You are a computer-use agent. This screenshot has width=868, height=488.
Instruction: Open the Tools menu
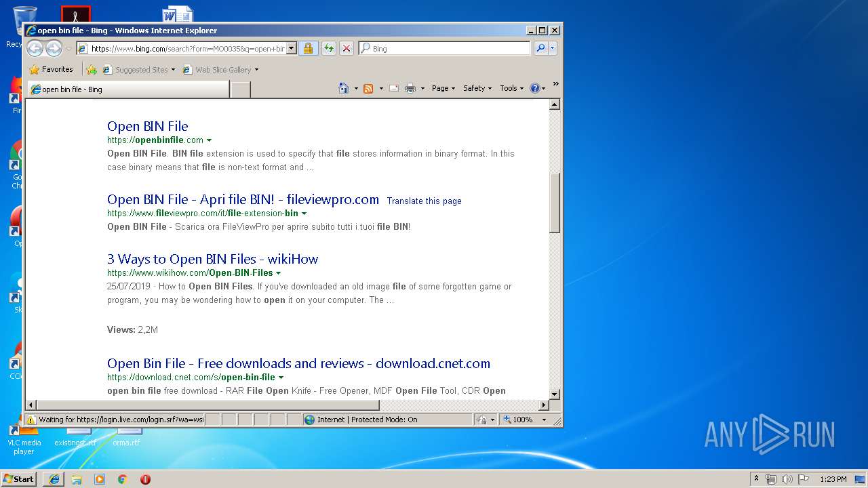(511, 88)
